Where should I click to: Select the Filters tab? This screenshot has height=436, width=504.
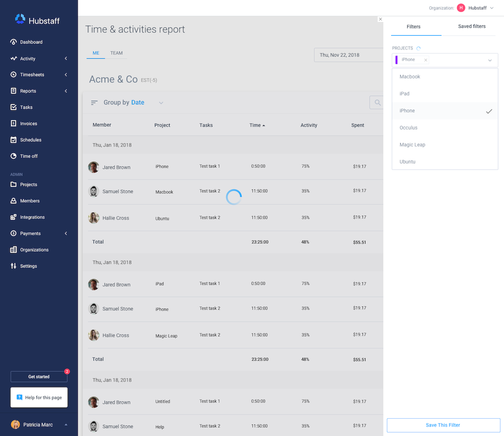(413, 27)
